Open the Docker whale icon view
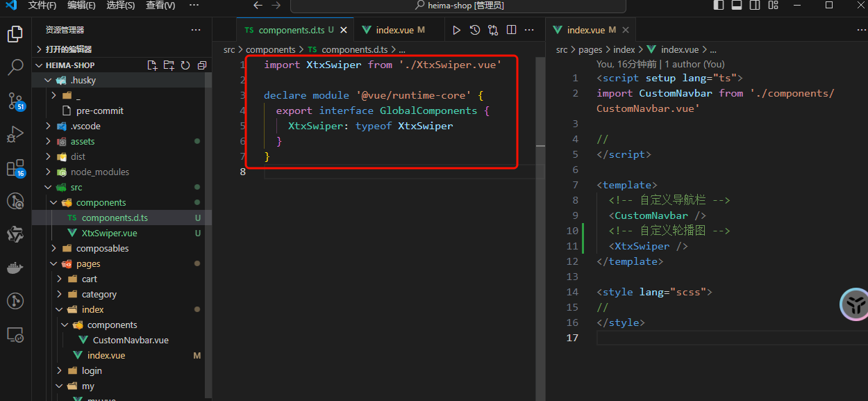 point(15,268)
